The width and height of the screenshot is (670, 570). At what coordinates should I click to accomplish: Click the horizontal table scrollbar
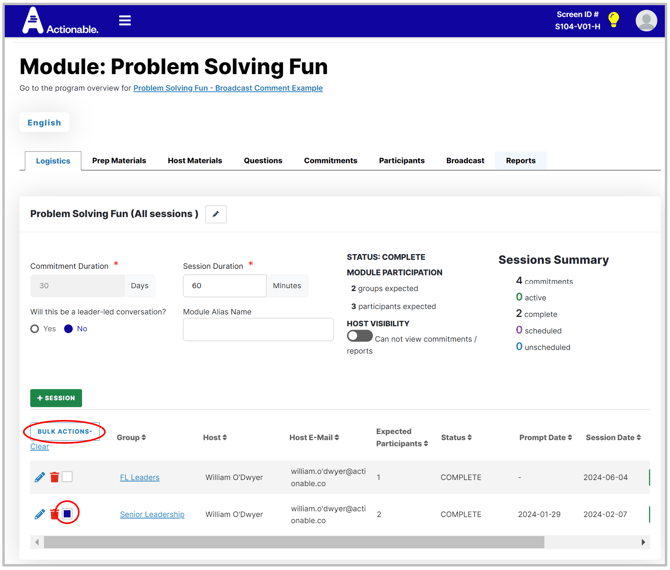[294, 542]
